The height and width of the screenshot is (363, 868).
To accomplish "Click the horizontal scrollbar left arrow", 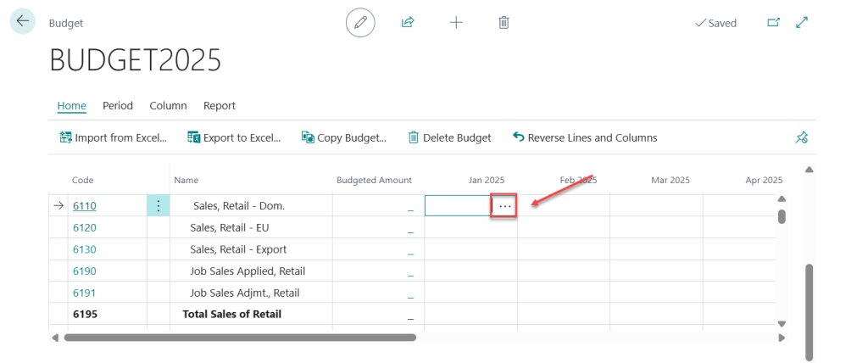I will [x=55, y=337].
